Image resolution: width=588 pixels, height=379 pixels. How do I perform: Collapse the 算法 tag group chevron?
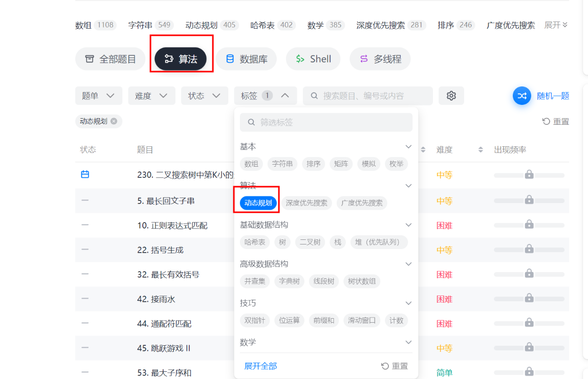pyautogui.click(x=408, y=186)
